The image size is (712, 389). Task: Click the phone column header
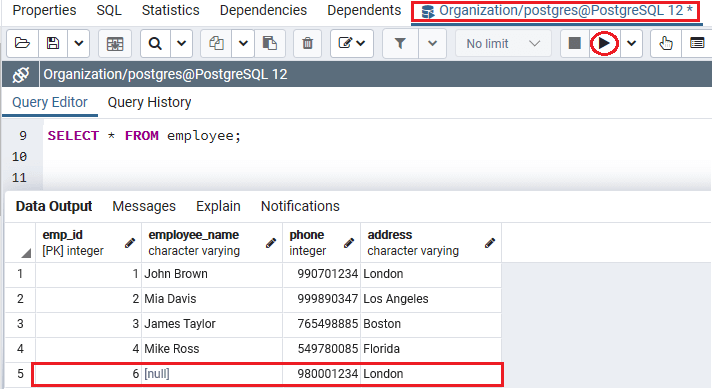click(x=321, y=242)
